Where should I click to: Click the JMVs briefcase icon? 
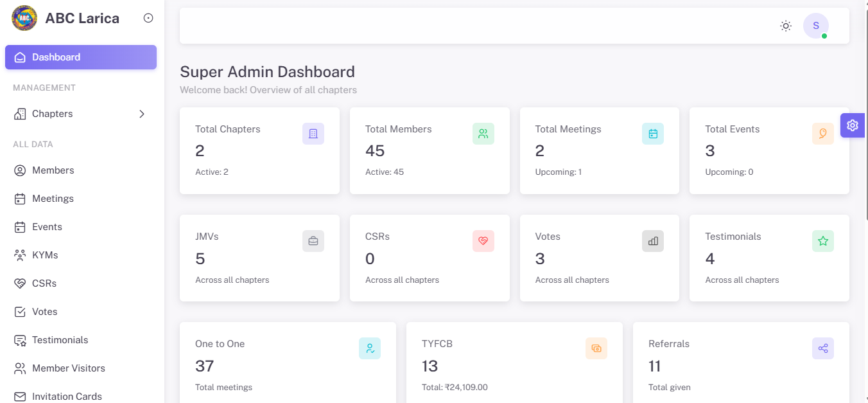pyautogui.click(x=313, y=241)
